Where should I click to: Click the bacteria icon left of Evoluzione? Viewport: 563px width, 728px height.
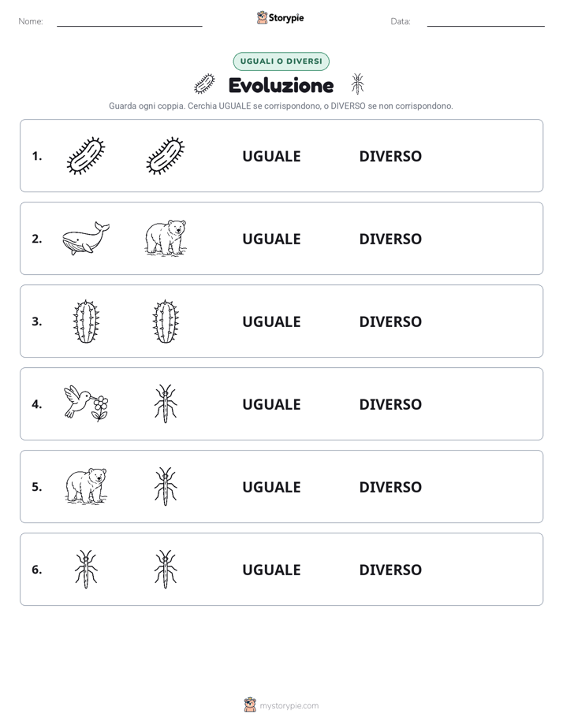[204, 84]
